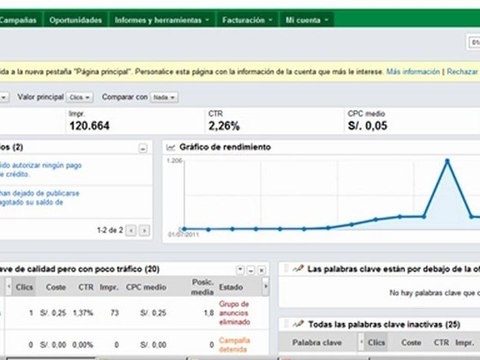The width and height of the screenshot is (480, 360).
Task: Click the 1.206 chart axis label
Action: point(174,161)
